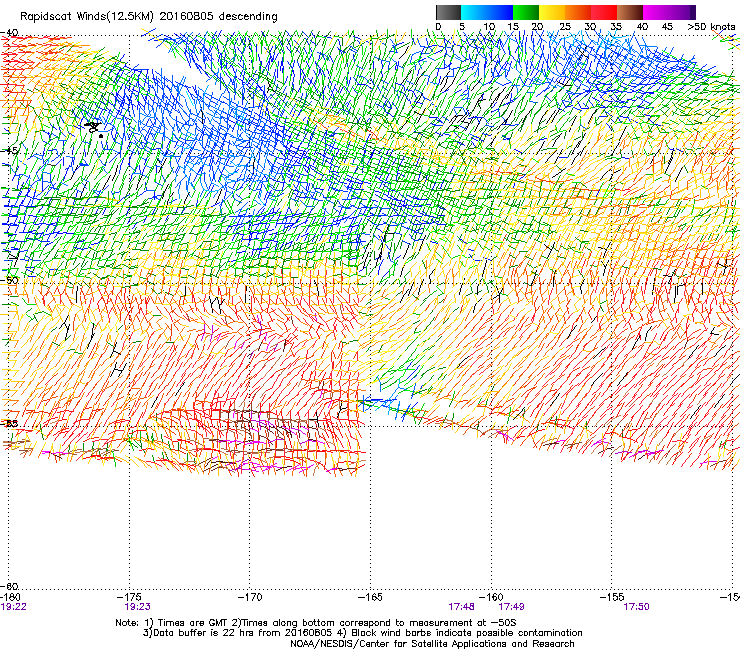
Task: Click the -155 longitude axis label
Action: (612, 598)
